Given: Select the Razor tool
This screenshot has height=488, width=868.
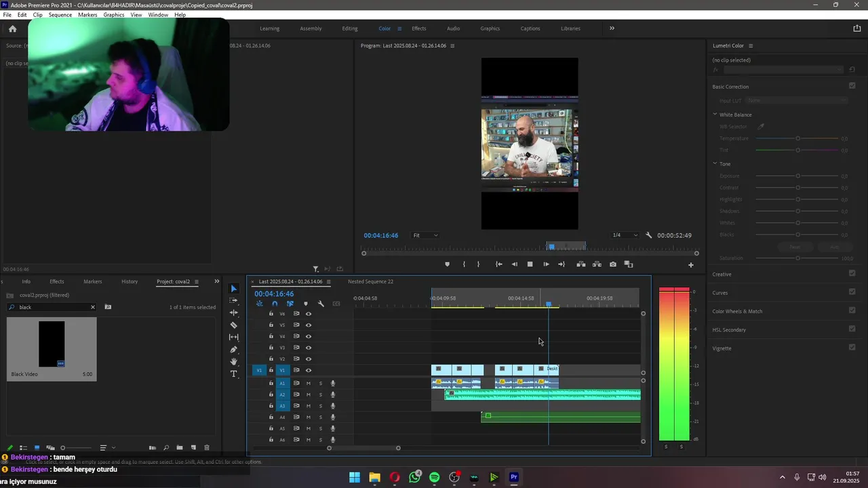Looking at the screenshot, I should point(234,325).
